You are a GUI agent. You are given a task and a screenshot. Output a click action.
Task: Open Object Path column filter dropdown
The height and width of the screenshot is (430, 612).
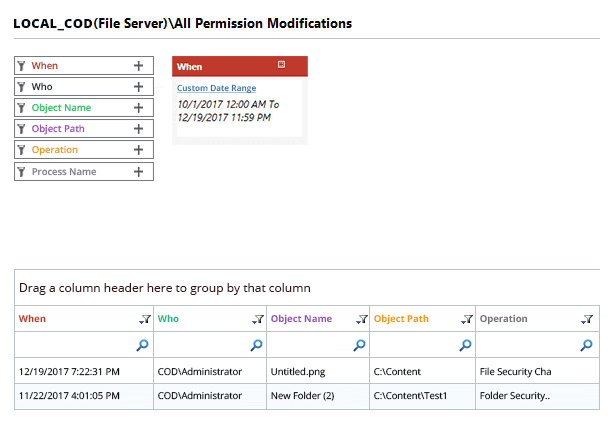[467, 319]
